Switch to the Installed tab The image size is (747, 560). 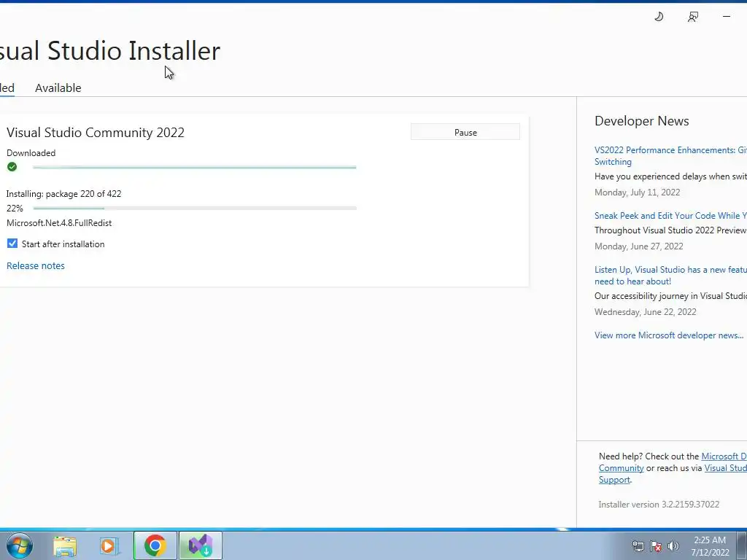(x=7, y=88)
